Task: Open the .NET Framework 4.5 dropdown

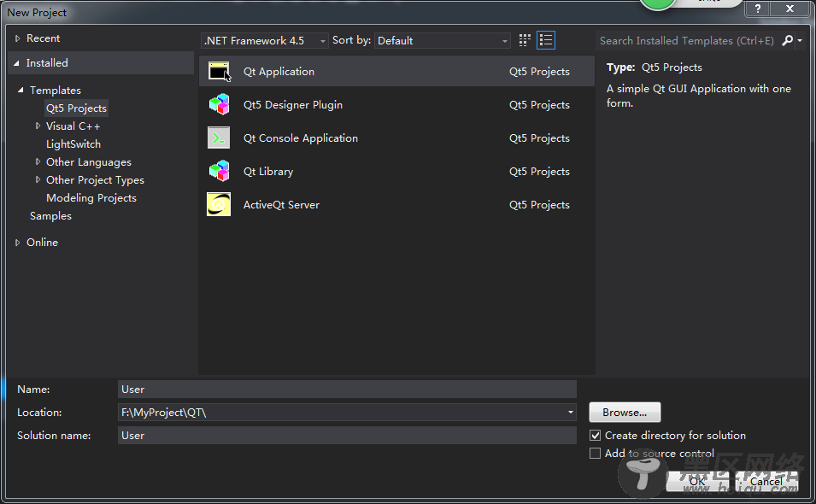Action: pyautogui.click(x=264, y=40)
